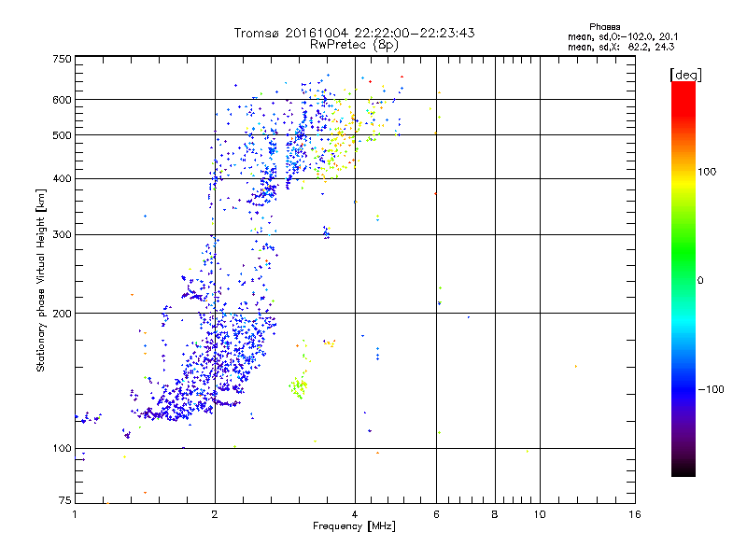Click the "RwPretec (8p)" subtitle

click(354, 45)
